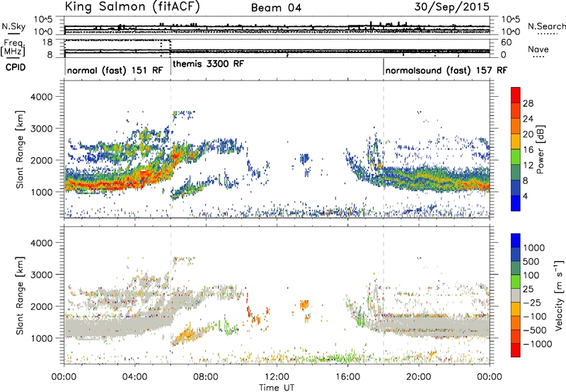Click the date '30/Sep/2015'

tap(452, 6)
